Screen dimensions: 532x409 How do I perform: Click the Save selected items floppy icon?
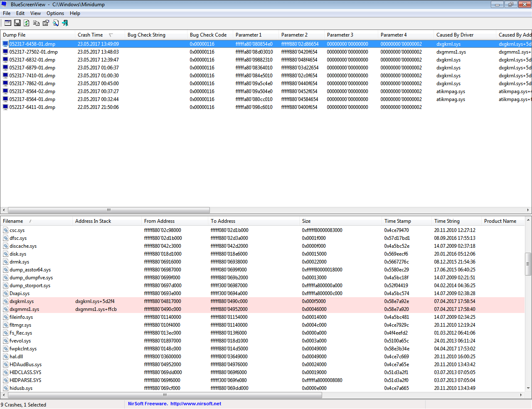(x=17, y=23)
